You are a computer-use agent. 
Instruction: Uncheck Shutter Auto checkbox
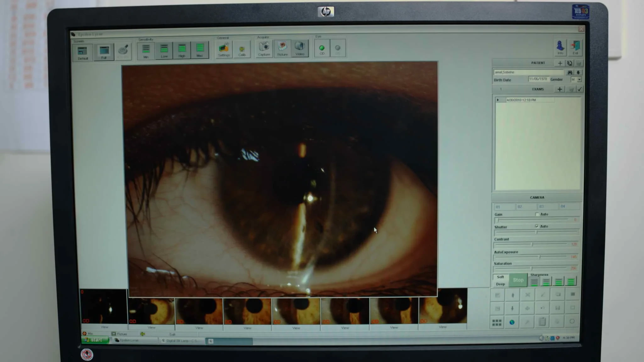point(537,226)
